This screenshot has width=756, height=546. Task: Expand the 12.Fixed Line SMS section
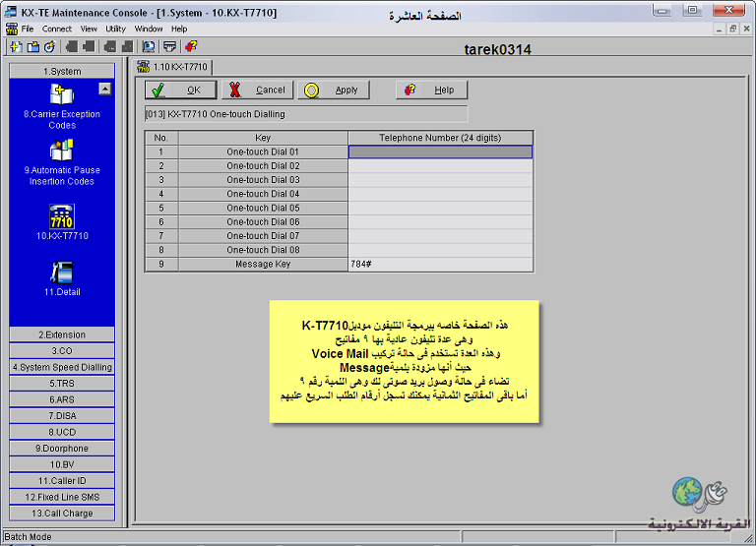click(x=62, y=497)
